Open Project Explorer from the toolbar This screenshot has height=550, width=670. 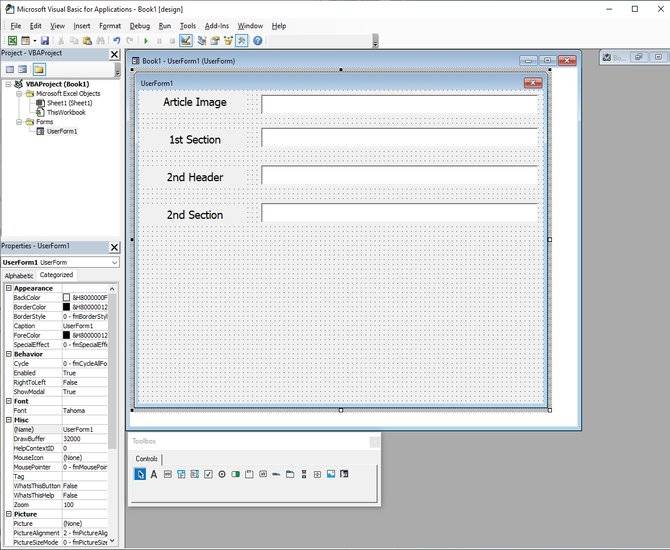(202, 41)
